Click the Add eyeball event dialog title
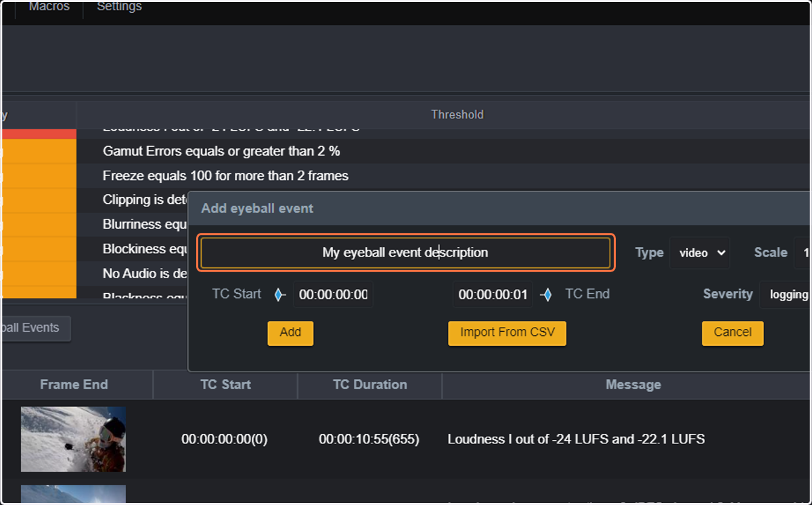 [257, 208]
